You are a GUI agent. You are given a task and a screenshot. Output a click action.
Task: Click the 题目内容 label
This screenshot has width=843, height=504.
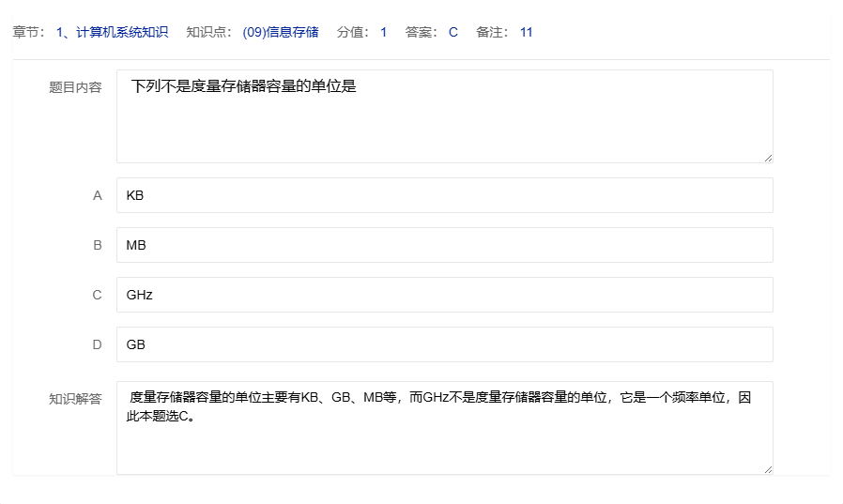click(75, 87)
